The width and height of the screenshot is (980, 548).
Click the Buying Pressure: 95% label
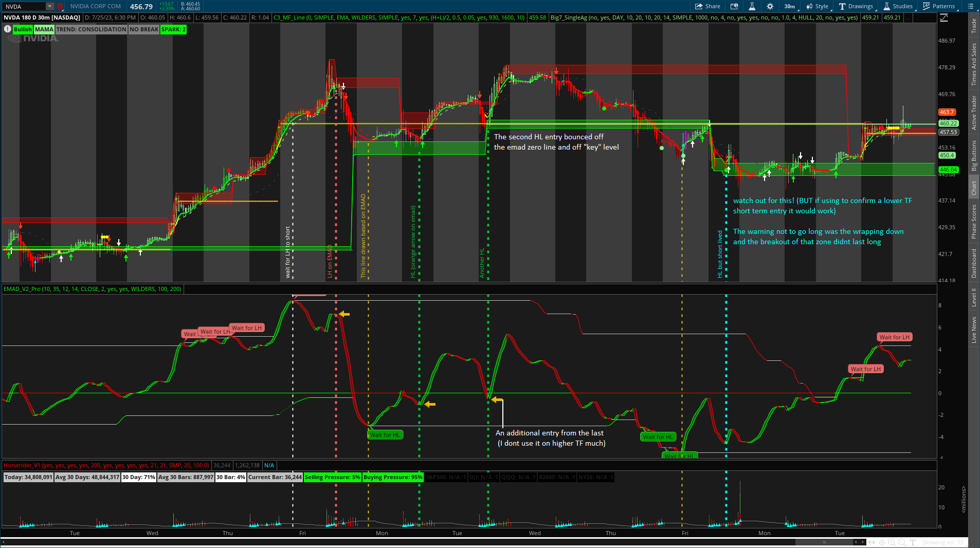coord(393,477)
